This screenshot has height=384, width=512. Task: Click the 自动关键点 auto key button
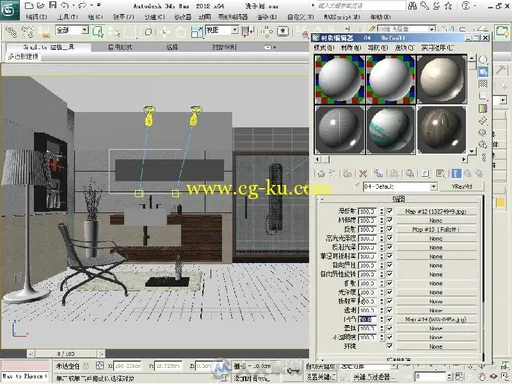pyautogui.click(x=320, y=366)
